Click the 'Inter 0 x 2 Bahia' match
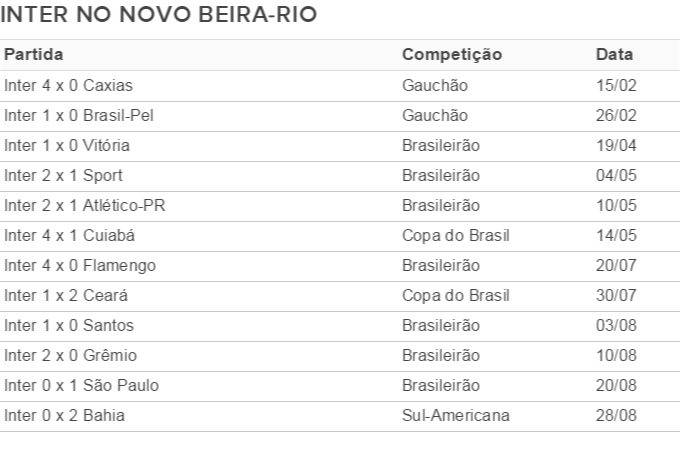680x460 pixels. [x=64, y=415]
